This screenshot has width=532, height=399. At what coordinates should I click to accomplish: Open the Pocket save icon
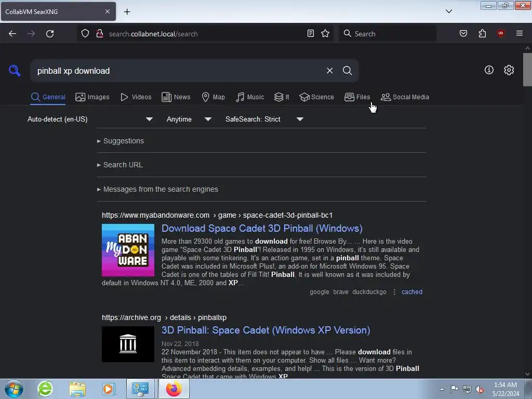click(463, 33)
